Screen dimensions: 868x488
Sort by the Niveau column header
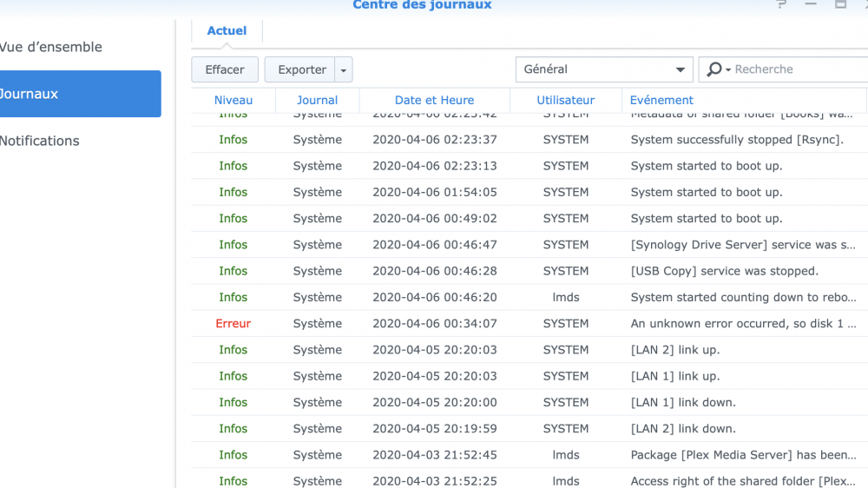(x=233, y=100)
